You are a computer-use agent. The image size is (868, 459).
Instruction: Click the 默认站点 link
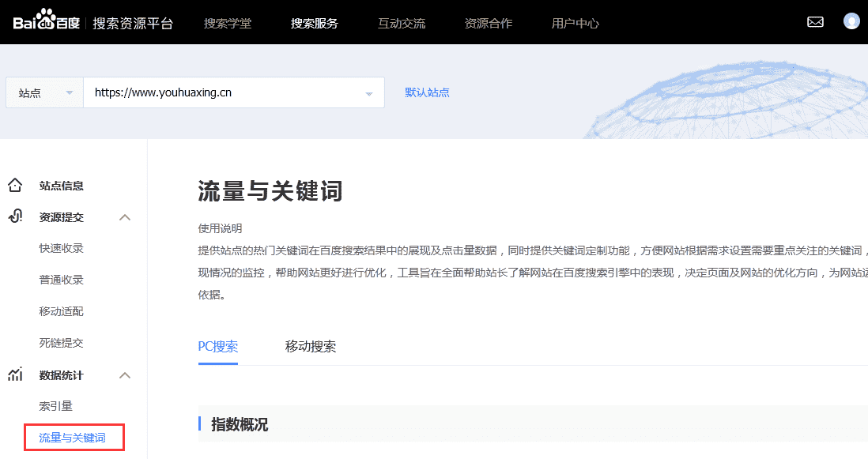click(427, 92)
